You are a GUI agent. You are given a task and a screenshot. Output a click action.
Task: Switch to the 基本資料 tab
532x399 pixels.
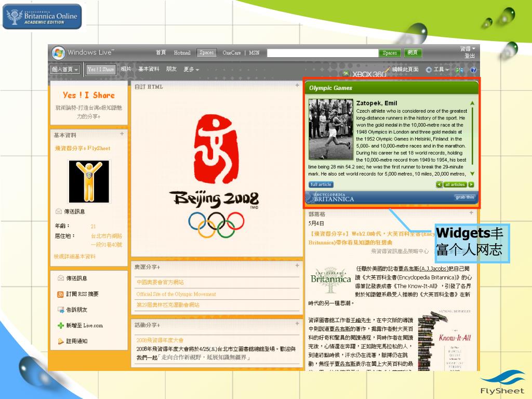click(149, 69)
